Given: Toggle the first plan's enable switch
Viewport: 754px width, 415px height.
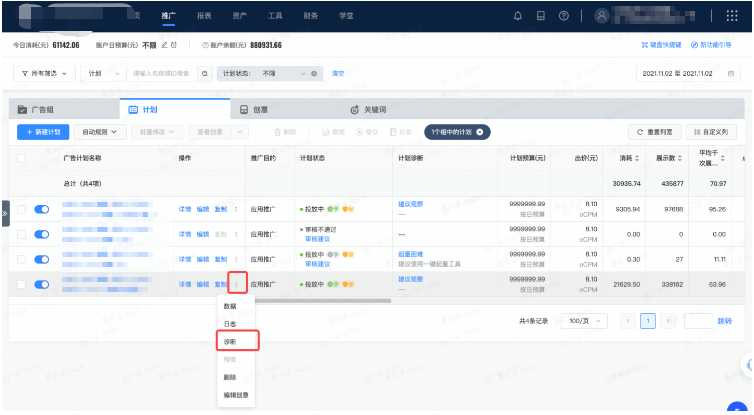Looking at the screenshot, I should pos(42,209).
